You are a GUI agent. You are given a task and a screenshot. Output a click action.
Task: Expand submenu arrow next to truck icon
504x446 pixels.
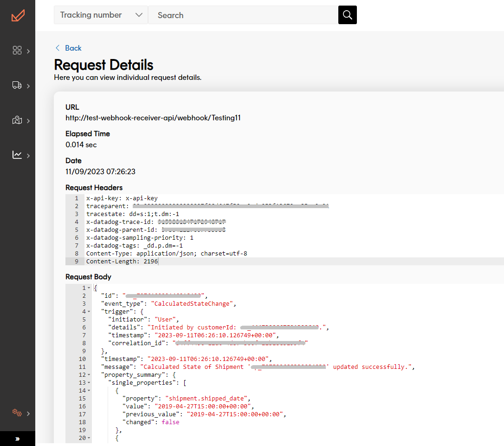tap(28, 86)
